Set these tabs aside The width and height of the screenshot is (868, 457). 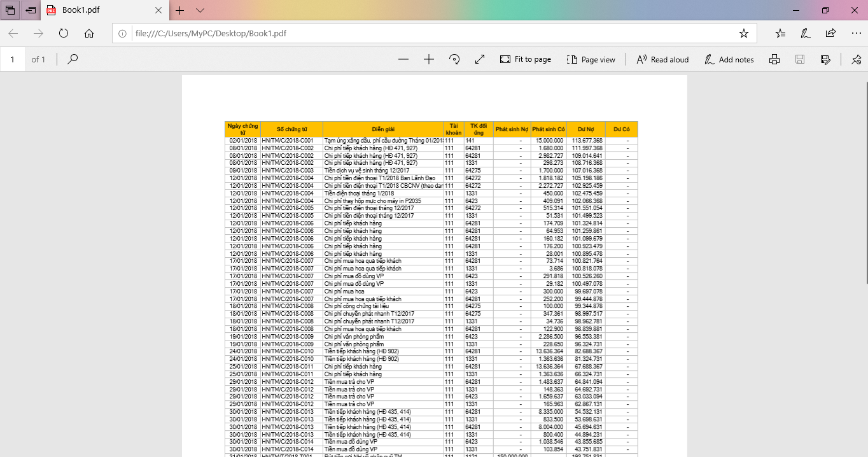pyautogui.click(x=31, y=10)
